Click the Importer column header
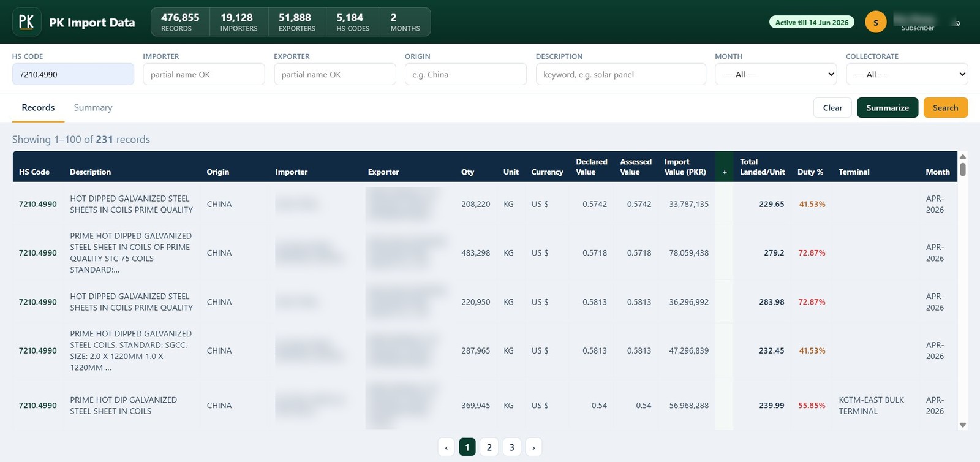Viewport: 980px width, 462px height. (x=292, y=172)
